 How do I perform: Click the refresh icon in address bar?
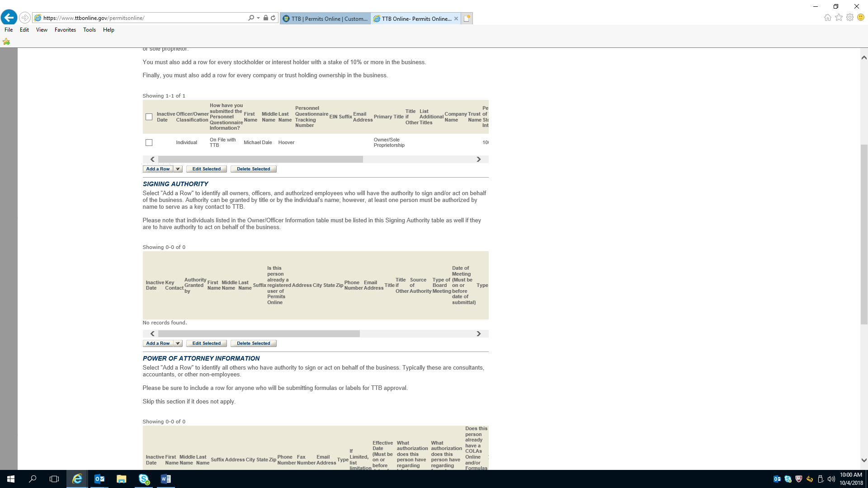[273, 18]
